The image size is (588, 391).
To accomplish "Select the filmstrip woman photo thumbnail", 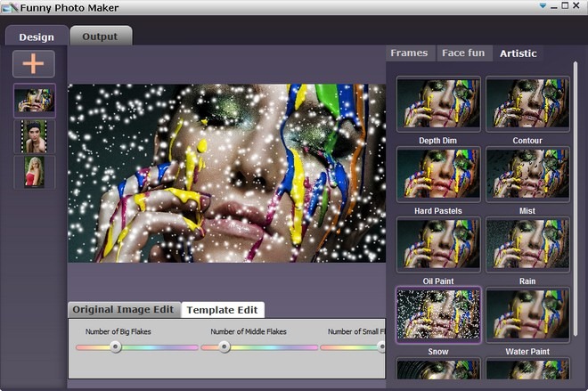I will point(35,136).
